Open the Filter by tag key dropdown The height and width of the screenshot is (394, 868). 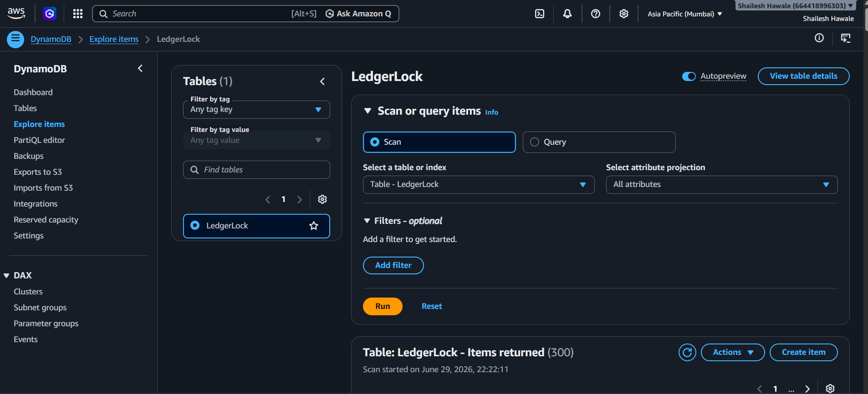click(256, 110)
